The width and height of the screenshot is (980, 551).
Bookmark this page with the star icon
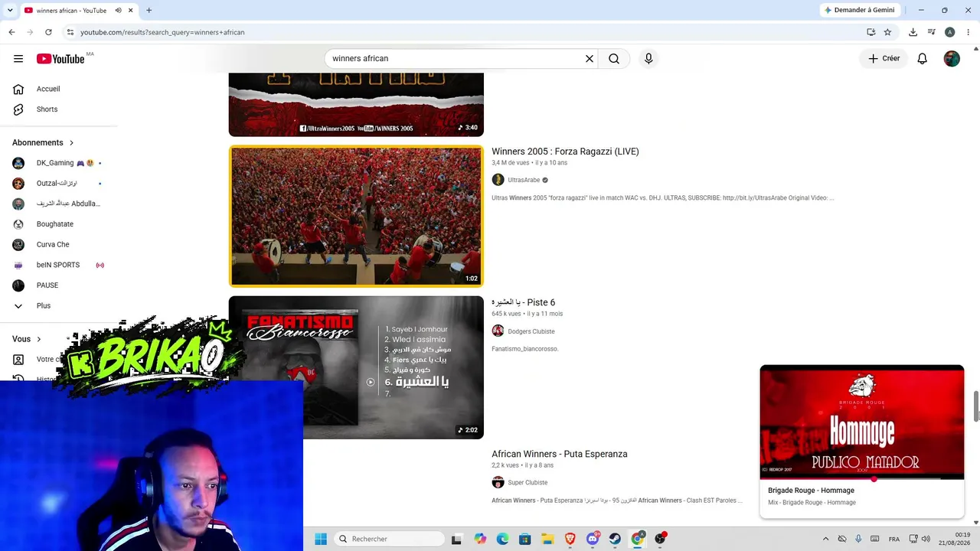click(x=887, y=32)
